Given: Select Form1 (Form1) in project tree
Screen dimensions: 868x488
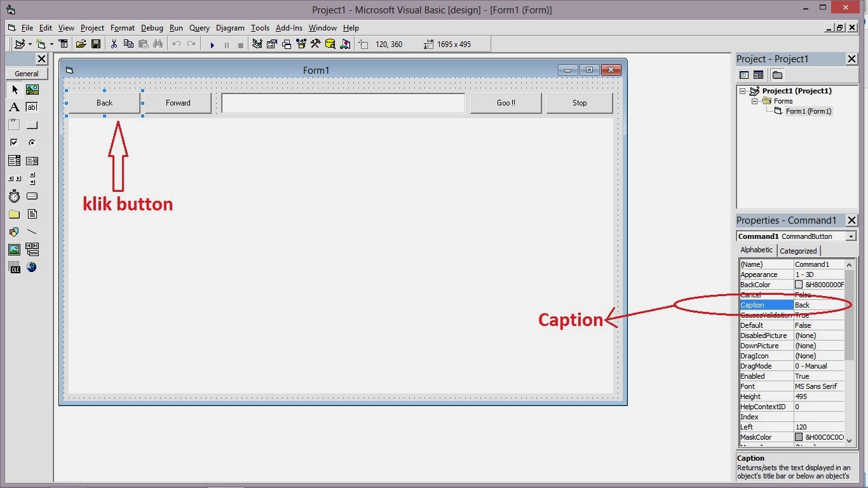Looking at the screenshot, I should pos(808,111).
